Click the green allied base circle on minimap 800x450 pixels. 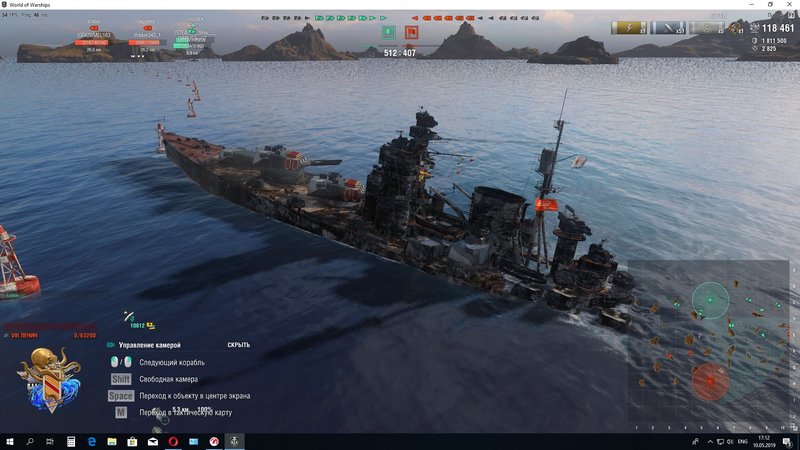pos(710,301)
